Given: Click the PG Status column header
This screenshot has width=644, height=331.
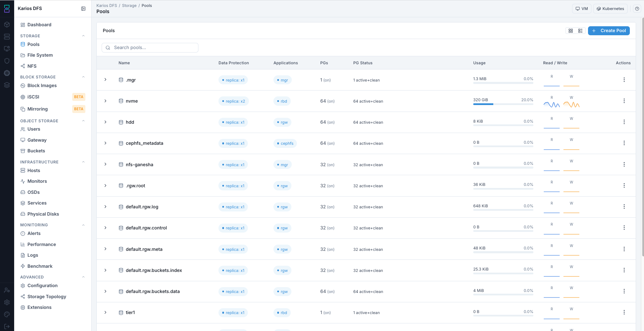Looking at the screenshot, I should click(363, 63).
